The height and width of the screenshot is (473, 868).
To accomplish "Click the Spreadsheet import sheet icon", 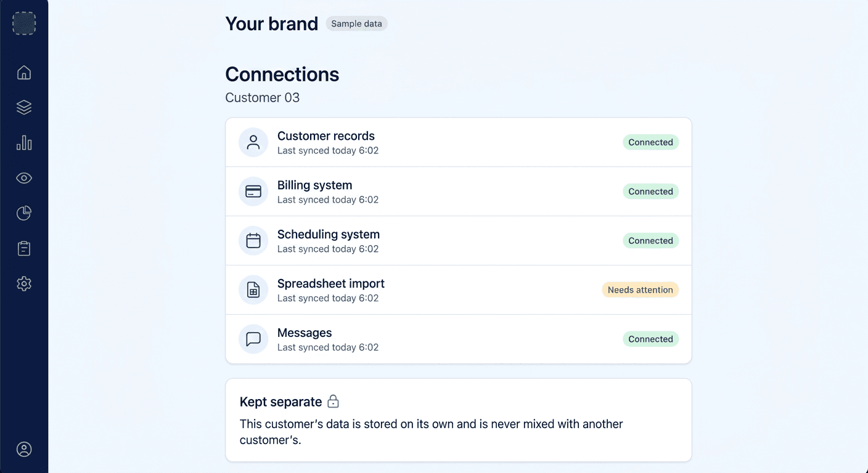I will point(253,290).
